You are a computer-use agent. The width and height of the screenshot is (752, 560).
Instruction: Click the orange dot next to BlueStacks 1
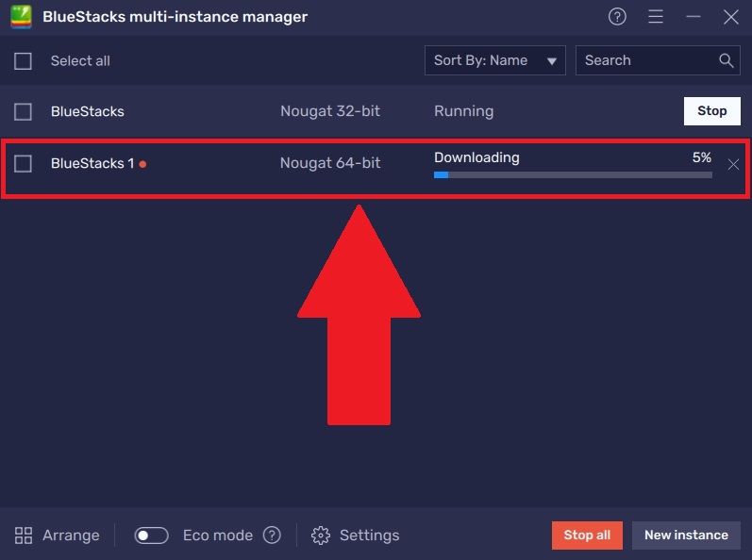click(x=142, y=164)
